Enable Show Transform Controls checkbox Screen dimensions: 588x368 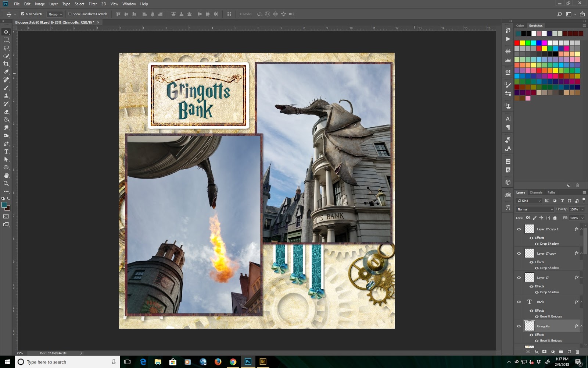point(70,14)
